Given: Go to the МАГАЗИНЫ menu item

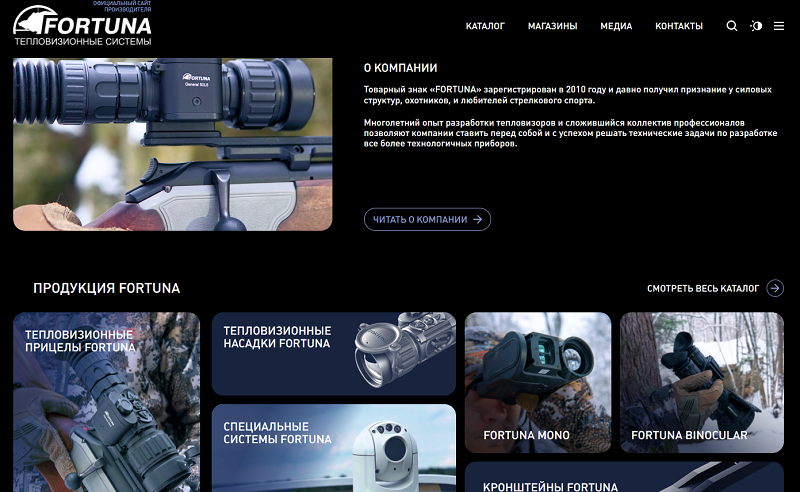Looking at the screenshot, I should click(553, 26).
